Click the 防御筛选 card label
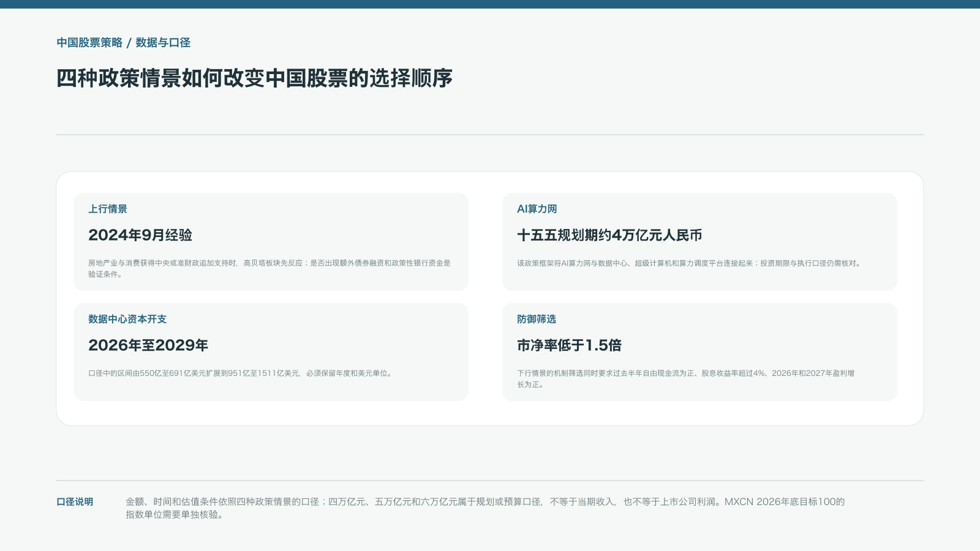Viewport: 980px width, 551px height. click(537, 319)
